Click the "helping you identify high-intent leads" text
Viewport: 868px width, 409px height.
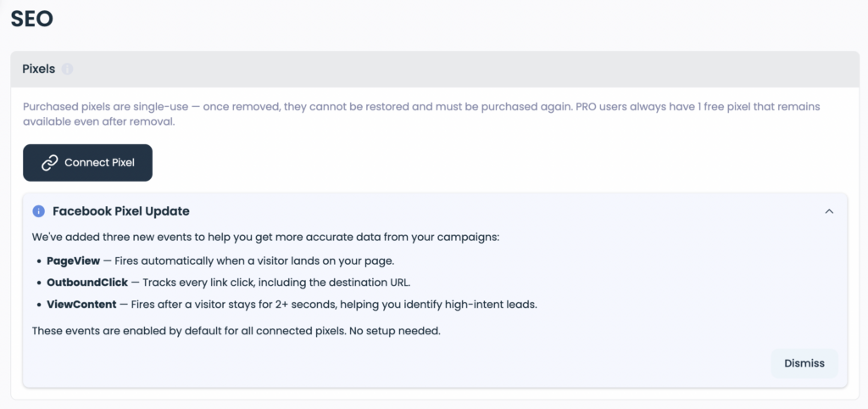click(x=458, y=305)
